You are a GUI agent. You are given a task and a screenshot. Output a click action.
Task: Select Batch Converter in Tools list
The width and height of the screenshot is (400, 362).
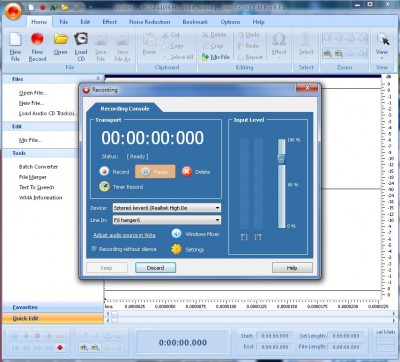pyautogui.click(x=38, y=167)
